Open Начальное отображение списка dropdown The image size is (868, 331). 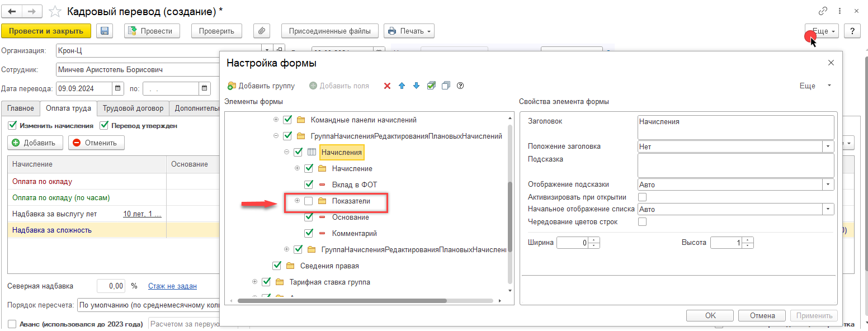click(828, 209)
